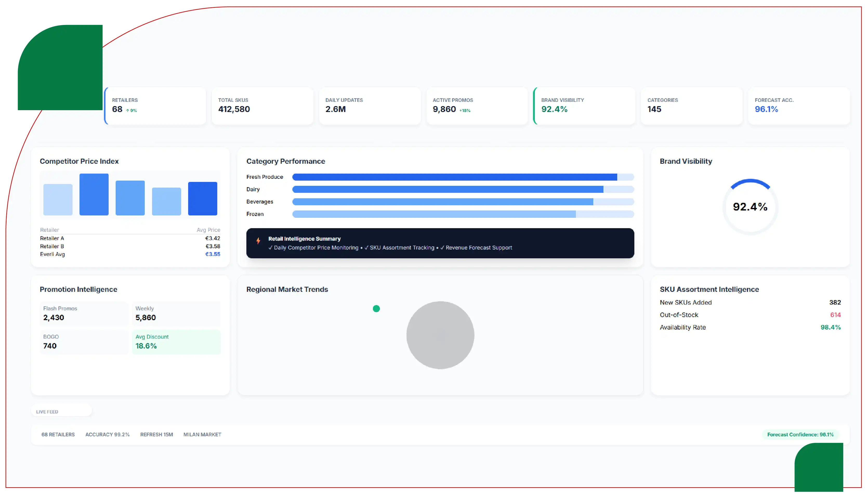This screenshot has width=868, height=494.
Task: Select the Retailer B row
Action: [130, 246]
